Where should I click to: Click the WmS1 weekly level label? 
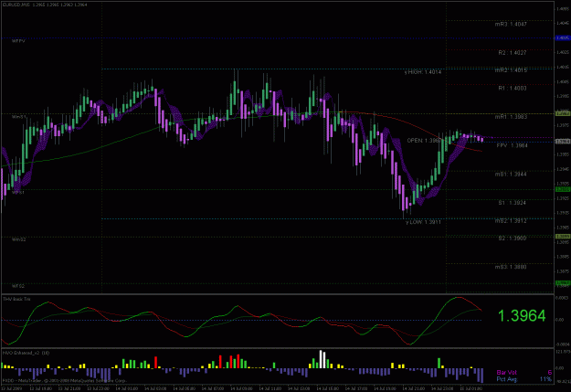click(x=19, y=117)
